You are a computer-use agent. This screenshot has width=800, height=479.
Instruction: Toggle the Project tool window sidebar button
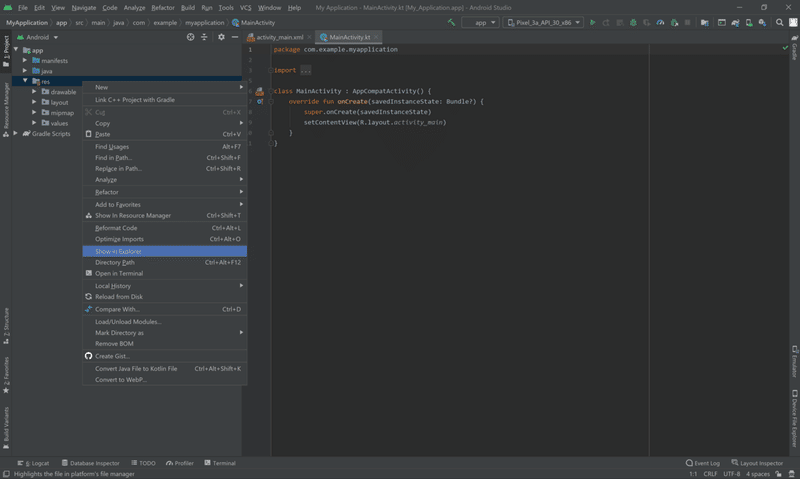pos(6,51)
